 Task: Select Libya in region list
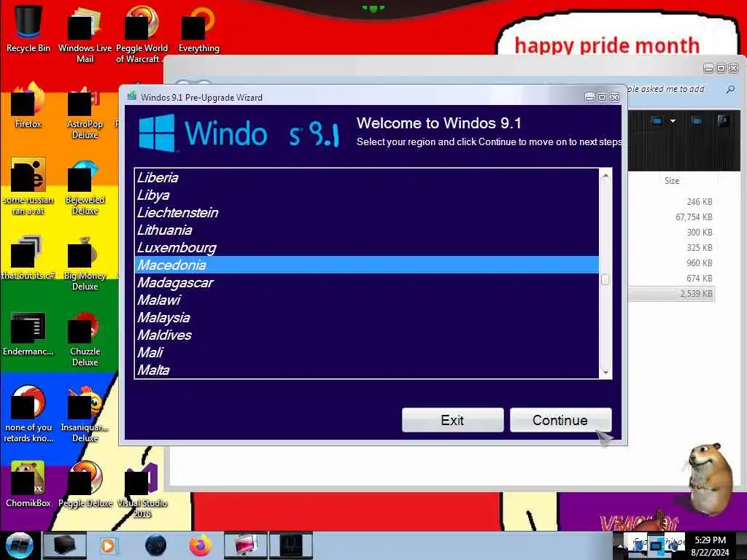366,195
